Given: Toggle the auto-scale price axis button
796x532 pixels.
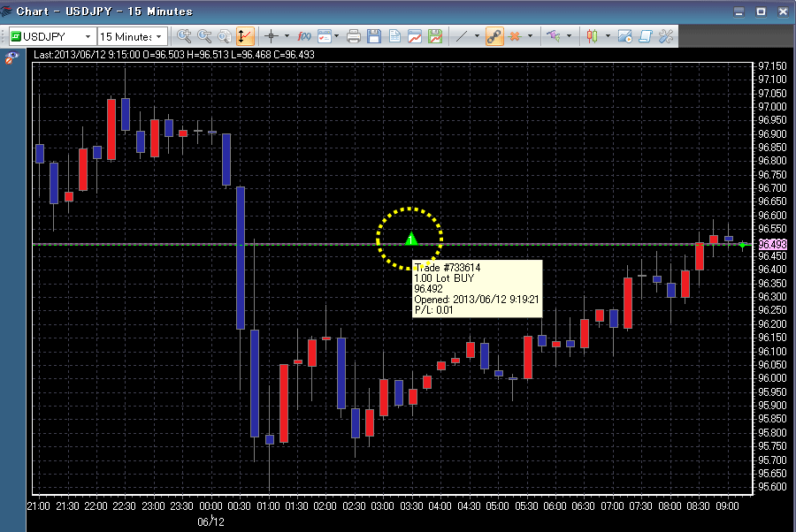Looking at the screenshot, I should pos(245,36).
